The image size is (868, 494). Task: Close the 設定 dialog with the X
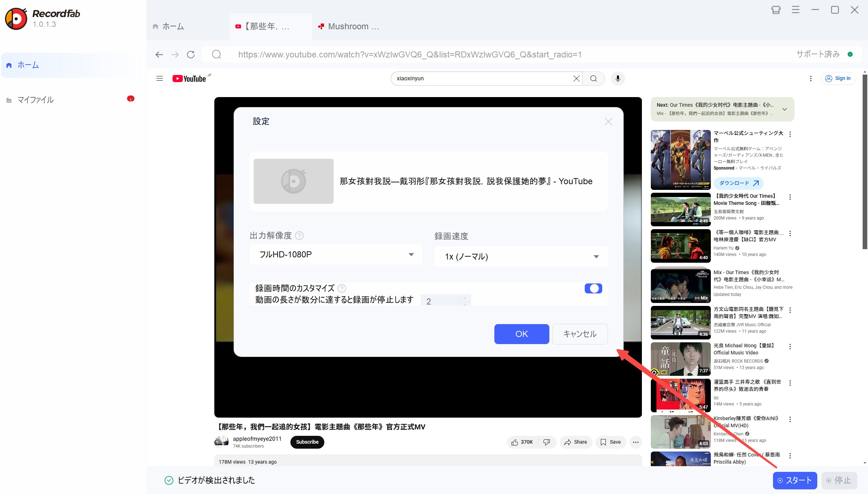[608, 122]
